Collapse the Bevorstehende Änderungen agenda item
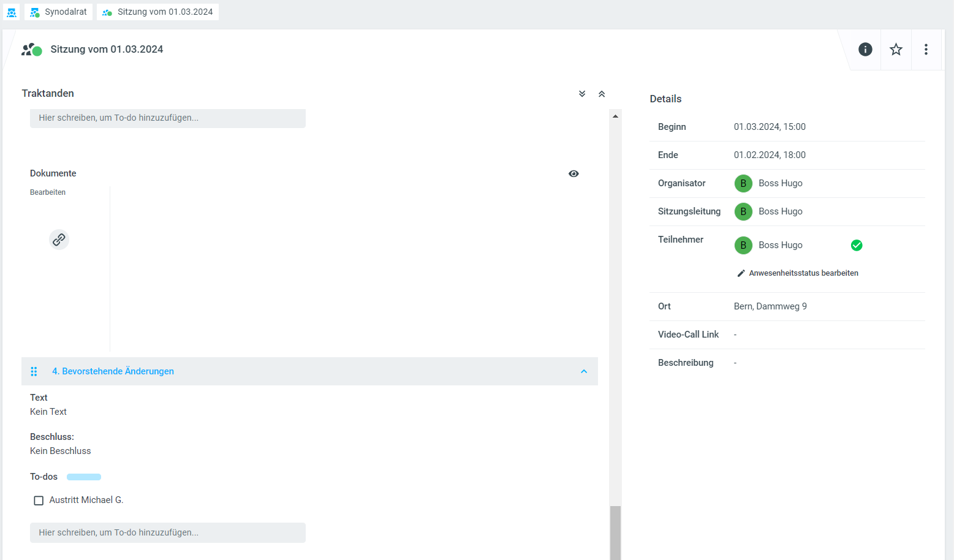Screen dimensions: 954x560 pos(584,371)
